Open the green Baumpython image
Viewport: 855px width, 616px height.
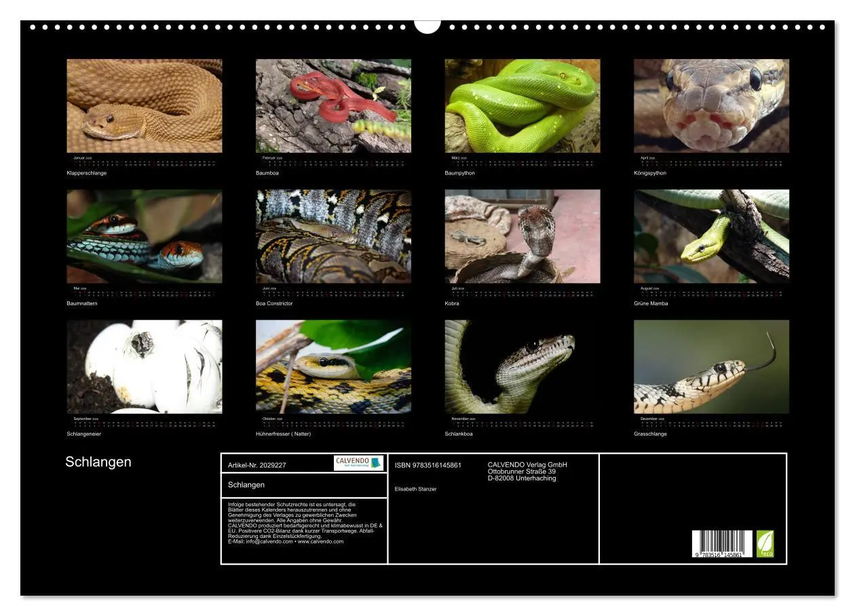coord(522,106)
